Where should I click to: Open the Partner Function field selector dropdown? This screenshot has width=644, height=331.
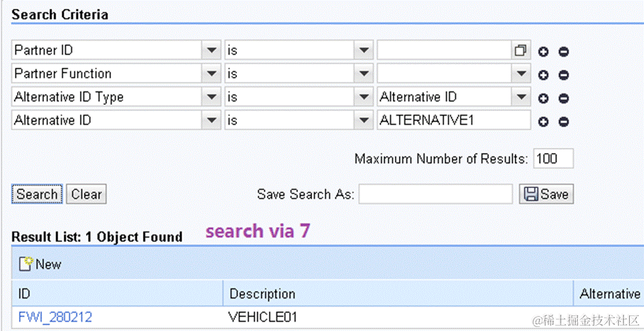coord(211,74)
